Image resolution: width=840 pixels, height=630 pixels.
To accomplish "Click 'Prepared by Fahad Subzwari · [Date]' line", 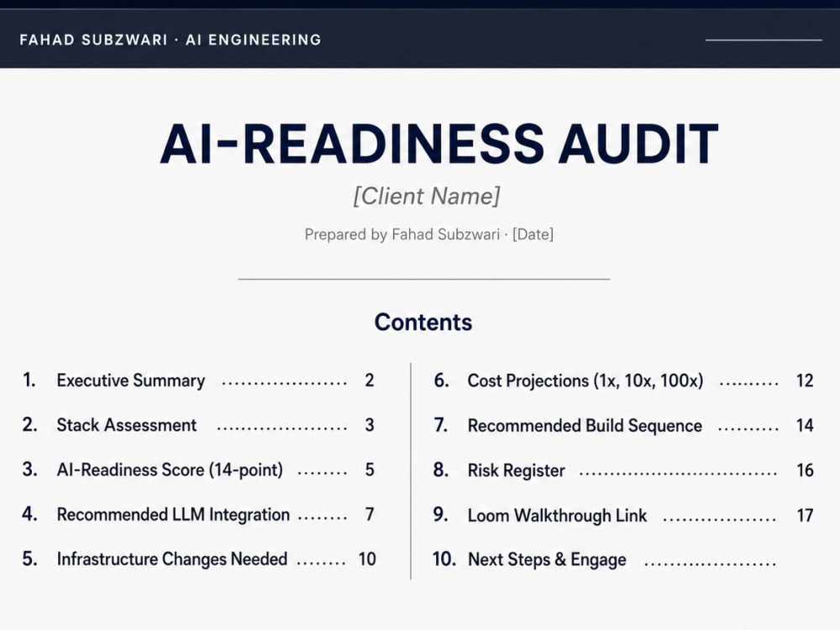I will pos(428,234).
